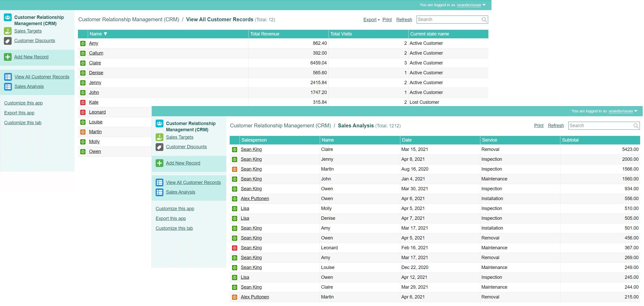Click Print in the Sales Analysis window
The height and width of the screenshot is (306, 644).
[539, 126]
